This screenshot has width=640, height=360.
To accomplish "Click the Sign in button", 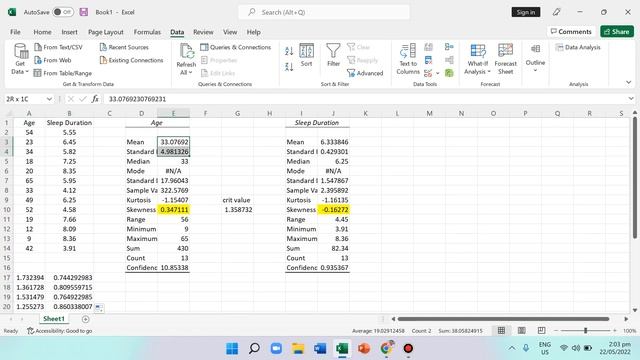I will click(526, 12).
